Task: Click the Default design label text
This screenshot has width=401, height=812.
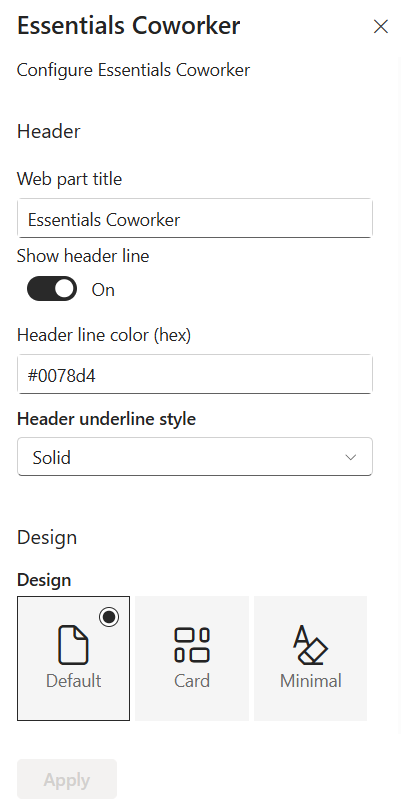Action: 73,680
